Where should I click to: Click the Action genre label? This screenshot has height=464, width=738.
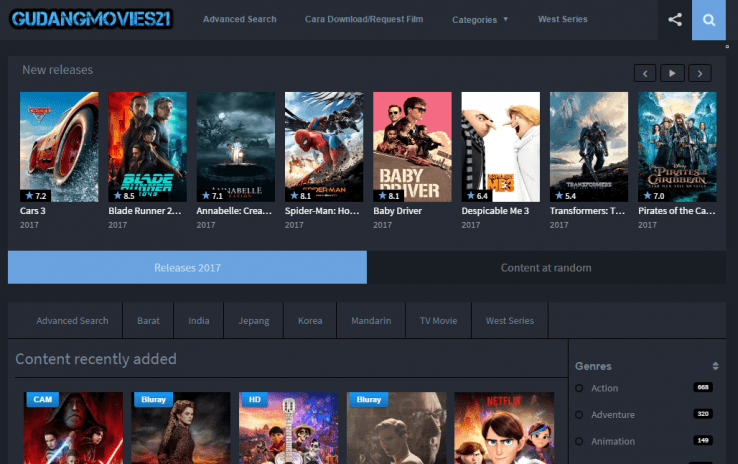pyautogui.click(x=604, y=388)
